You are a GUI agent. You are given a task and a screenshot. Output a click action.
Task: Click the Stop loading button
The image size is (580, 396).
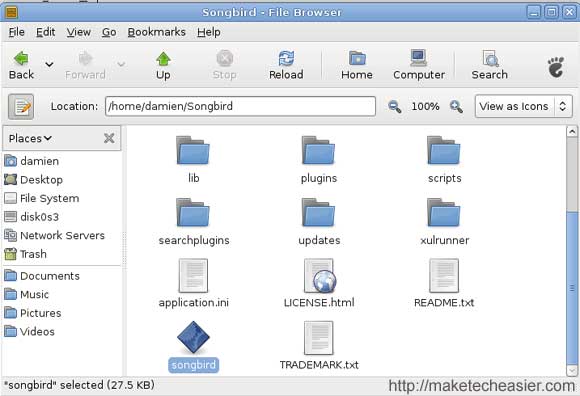[x=225, y=65]
